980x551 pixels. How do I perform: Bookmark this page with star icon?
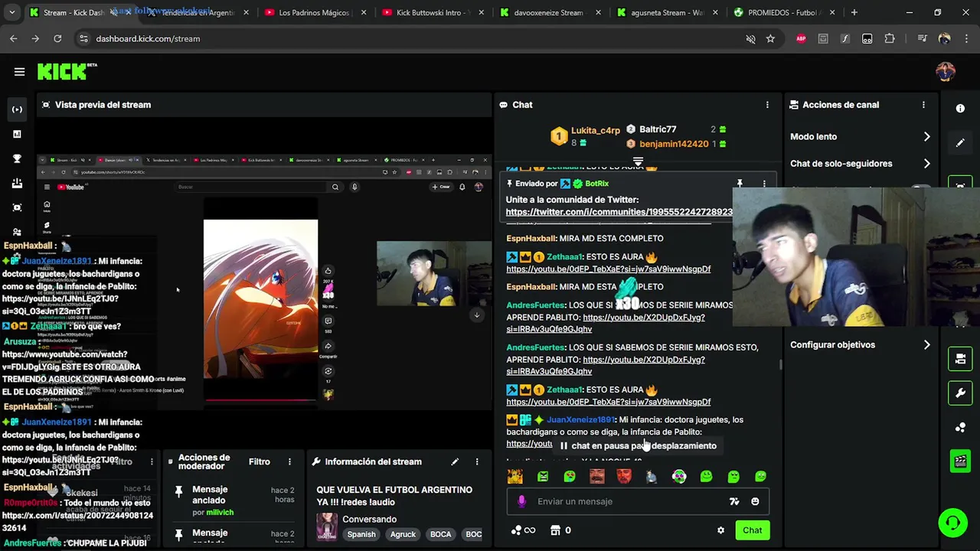tap(770, 38)
